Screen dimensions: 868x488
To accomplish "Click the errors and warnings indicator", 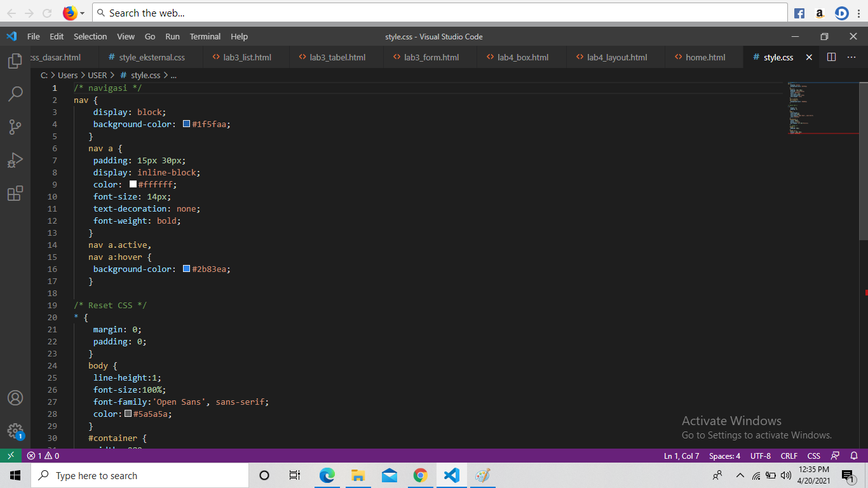I will tap(42, 456).
